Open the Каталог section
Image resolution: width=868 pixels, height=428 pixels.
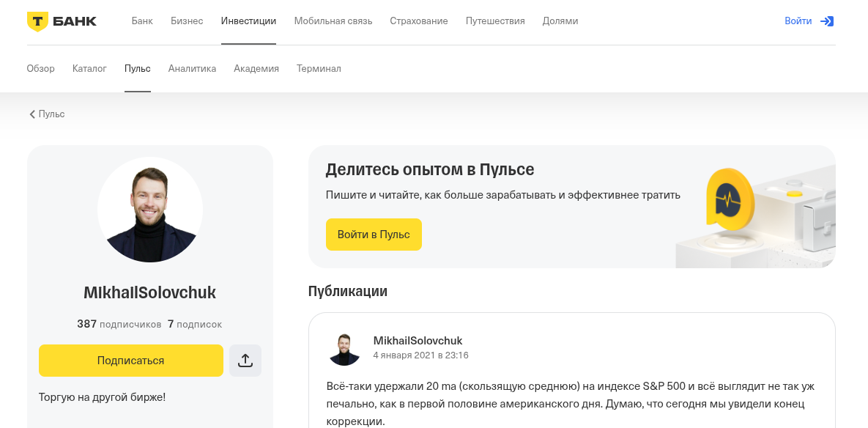click(x=89, y=68)
